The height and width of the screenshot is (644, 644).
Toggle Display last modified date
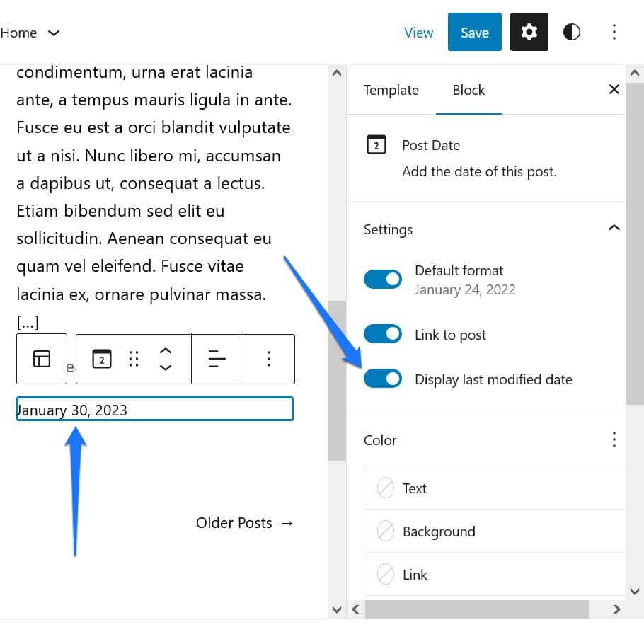click(x=382, y=379)
